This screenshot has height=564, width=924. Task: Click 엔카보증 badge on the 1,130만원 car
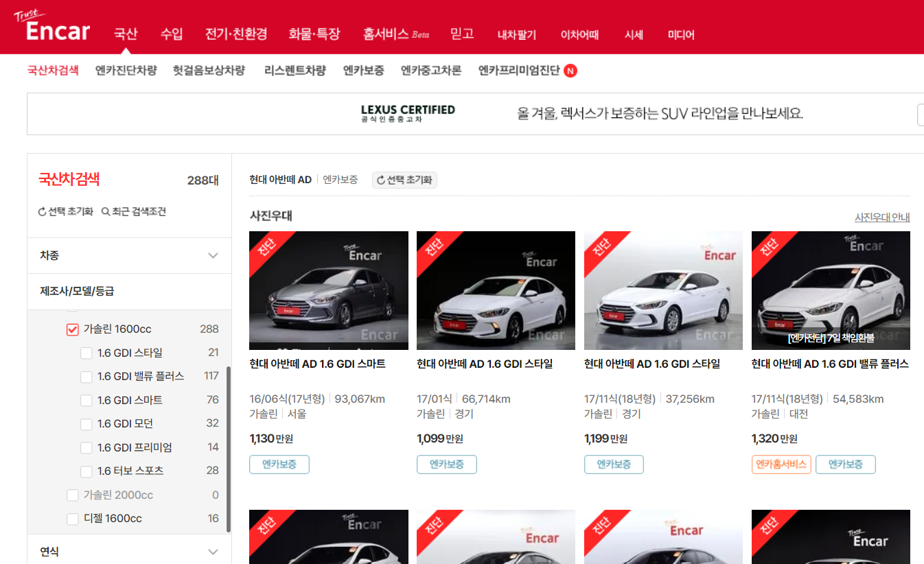(279, 465)
